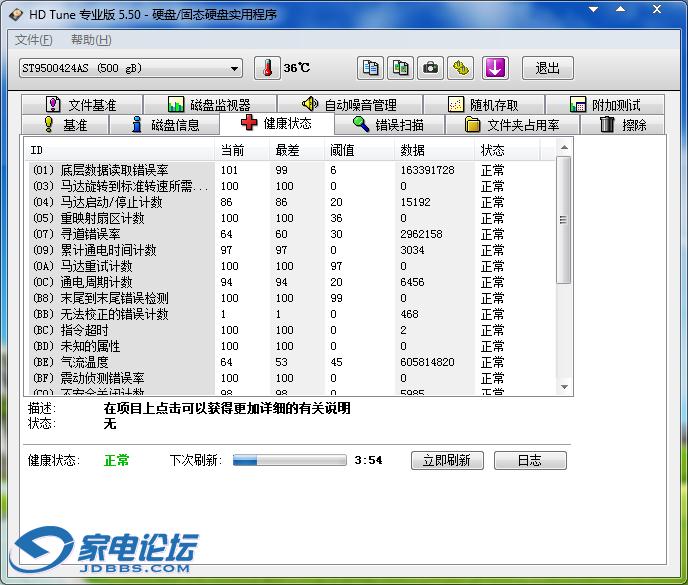Image resolution: width=688 pixels, height=585 pixels.
Task: Switch to the 擦除 tab
Action: click(x=623, y=125)
